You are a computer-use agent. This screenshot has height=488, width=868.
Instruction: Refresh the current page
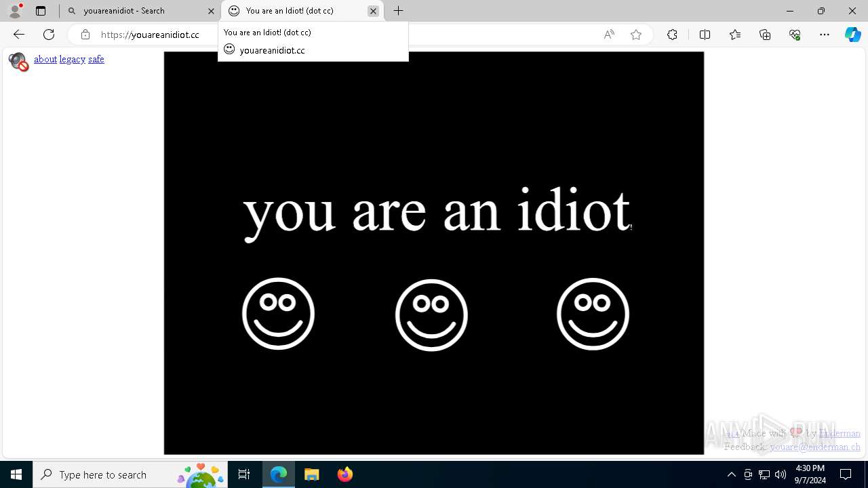click(49, 35)
